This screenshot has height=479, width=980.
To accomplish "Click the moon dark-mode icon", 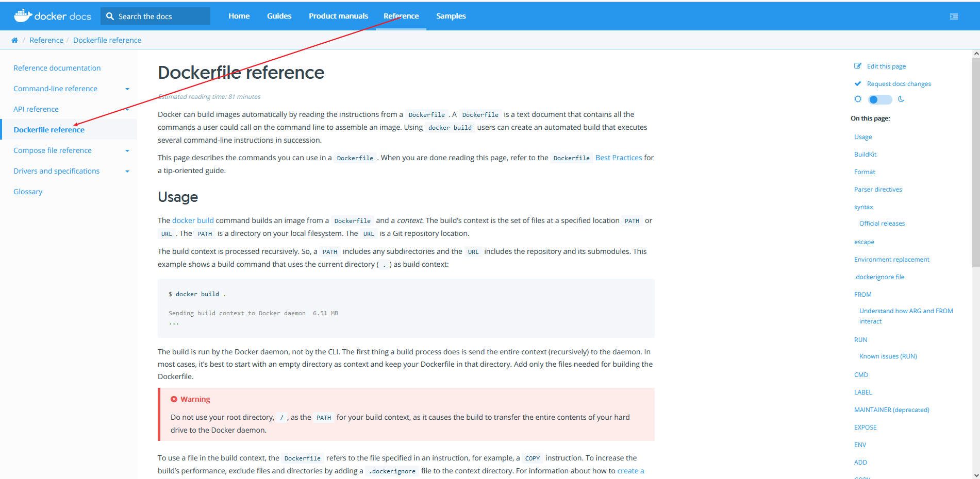I will pyautogui.click(x=901, y=99).
